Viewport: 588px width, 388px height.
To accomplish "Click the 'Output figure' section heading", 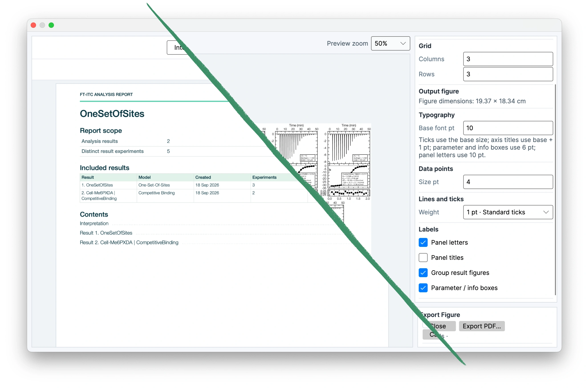I will [x=439, y=91].
